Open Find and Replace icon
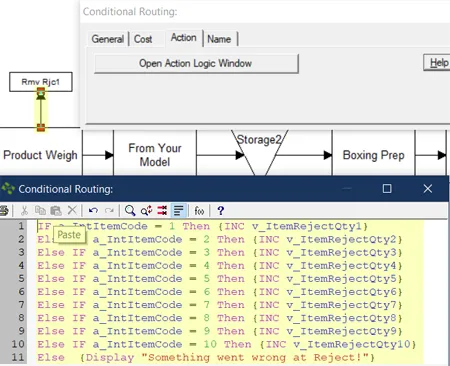This screenshot has width=450, height=366. tap(146, 211)
